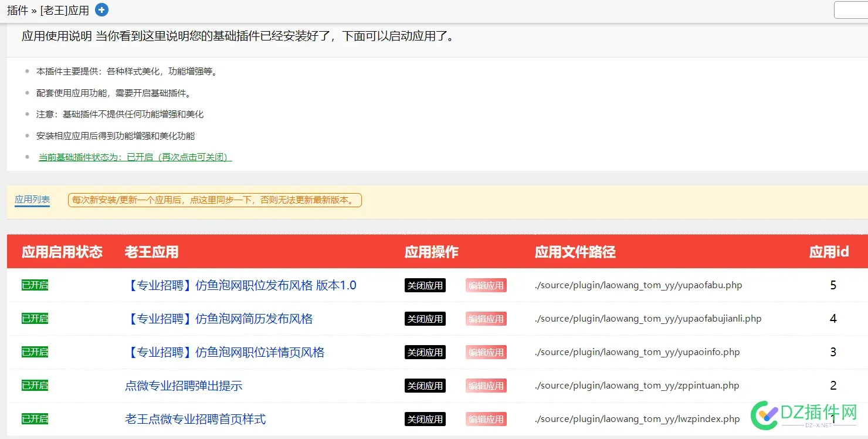
Task: Click the 插件 breadcrumb text
Action: click(18, 11)
